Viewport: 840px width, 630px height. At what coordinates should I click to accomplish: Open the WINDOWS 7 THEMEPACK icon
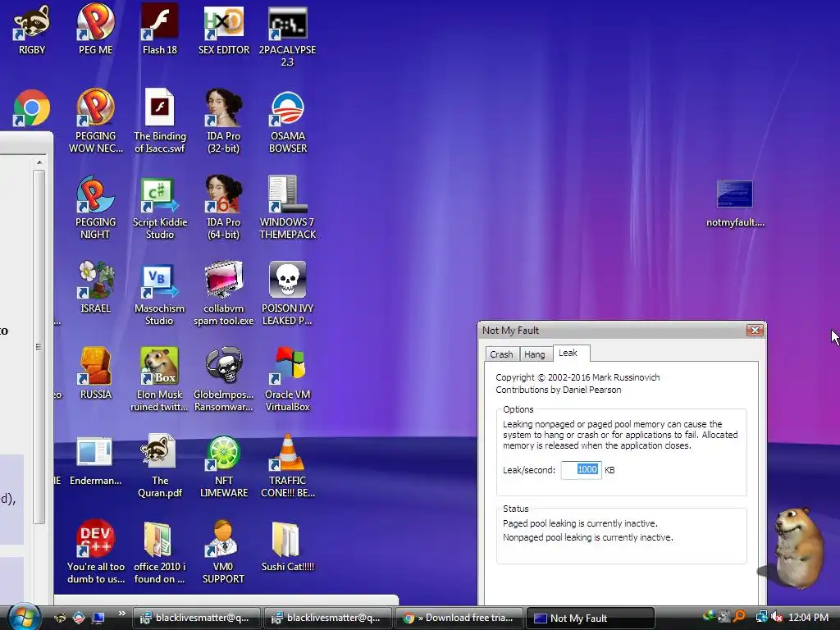287,208
